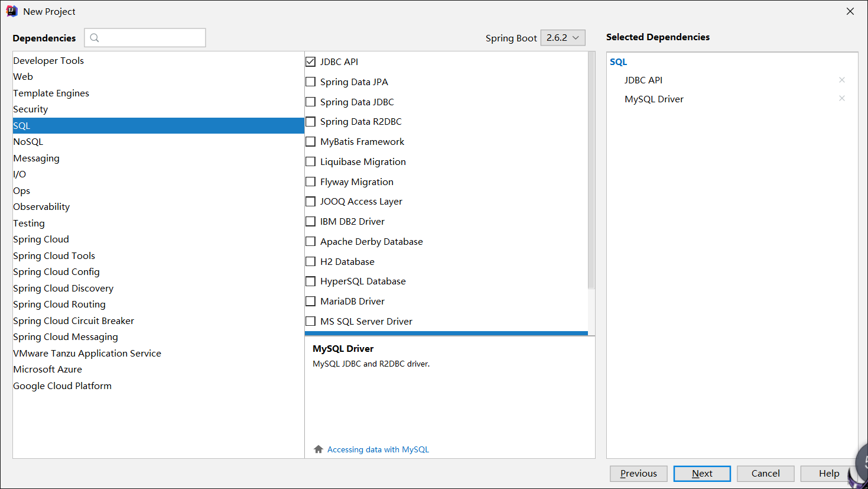
Task: Focus the dependencies search field
Action: (x=151, y=38)
